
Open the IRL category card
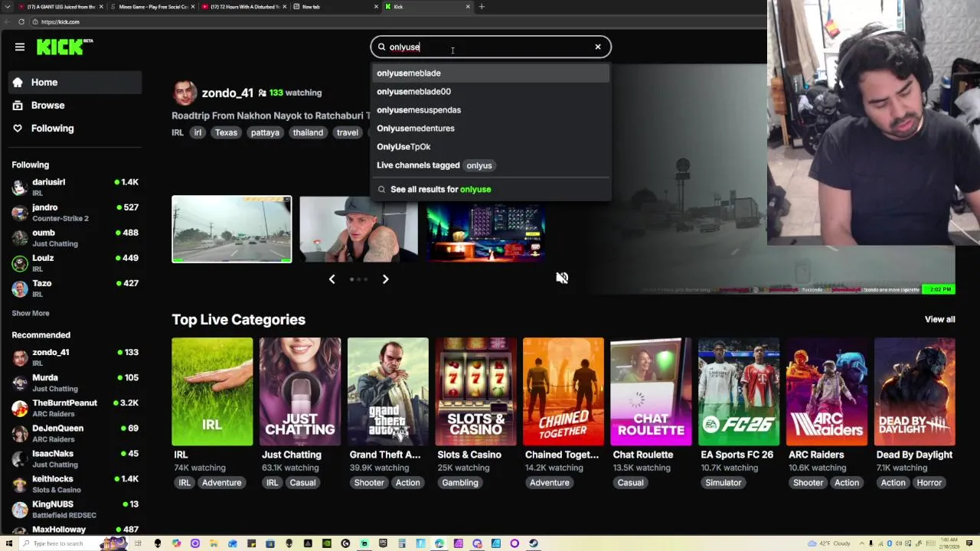(x=212, y=391)
